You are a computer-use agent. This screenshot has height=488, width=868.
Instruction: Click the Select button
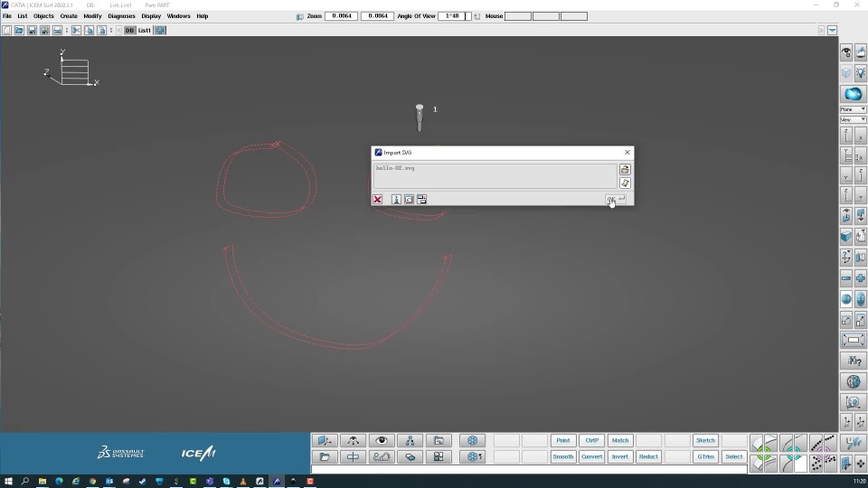(x=734, y=457)
